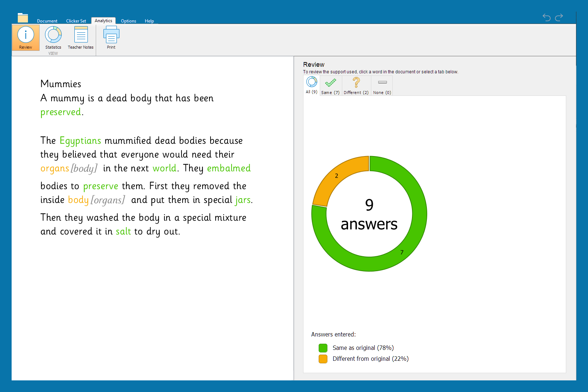The image size is (588, 392).
Task: Switch to the Clicker Set tab
Action: (76, 21)
